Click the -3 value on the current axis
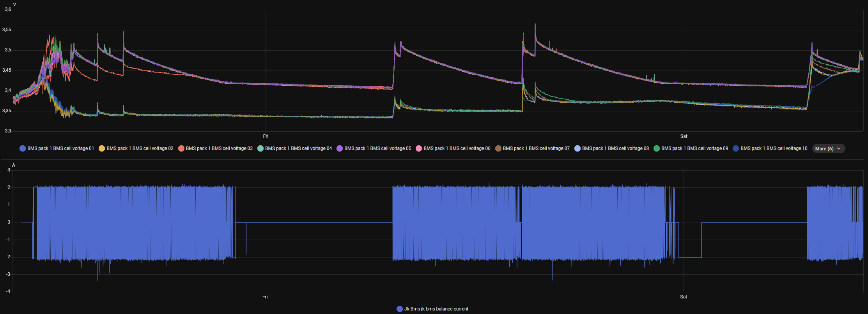This screenshot has width=868, height=314. click(x=8, y=274)
